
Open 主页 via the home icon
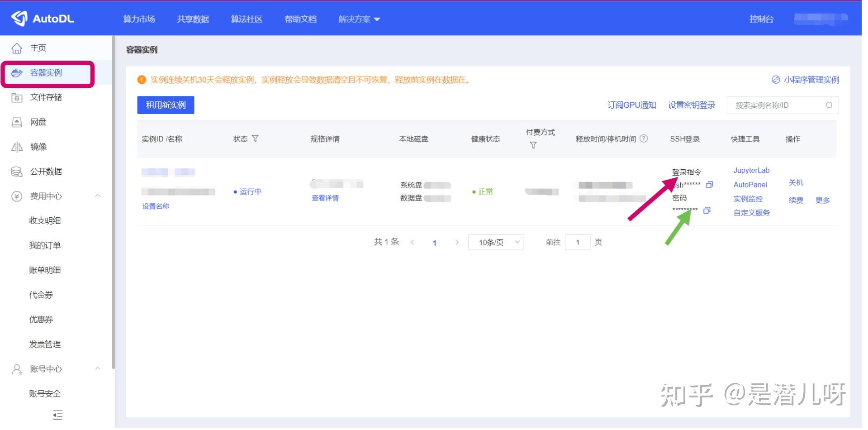tap(17, 48)
